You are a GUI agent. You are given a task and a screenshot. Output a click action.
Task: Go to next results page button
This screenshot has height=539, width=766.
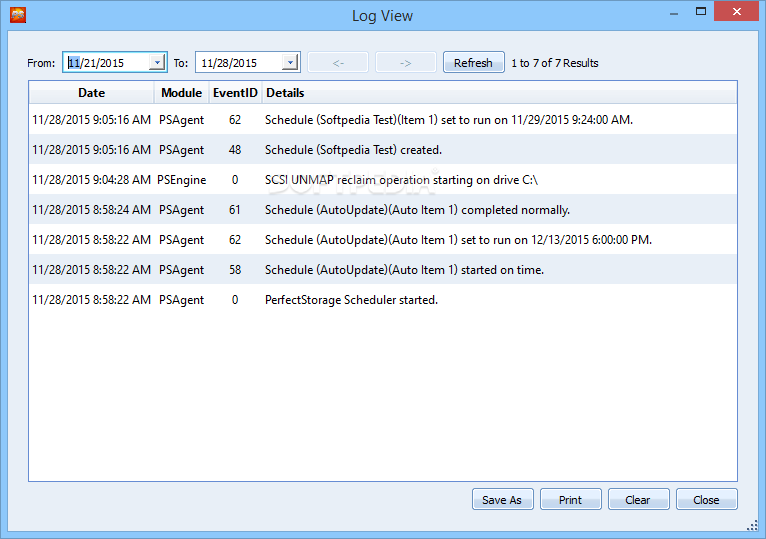click(x=405, y=63)
